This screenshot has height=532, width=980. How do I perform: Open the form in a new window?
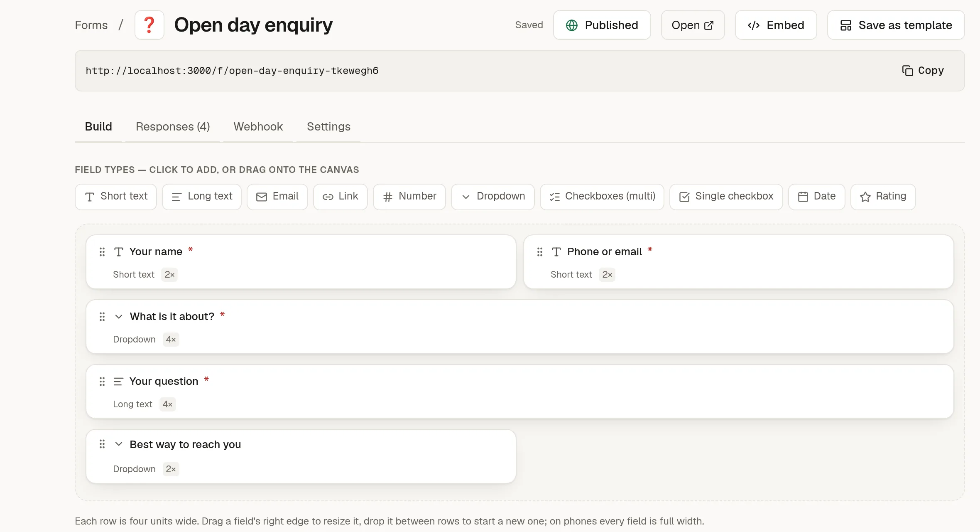coord(693,25)
